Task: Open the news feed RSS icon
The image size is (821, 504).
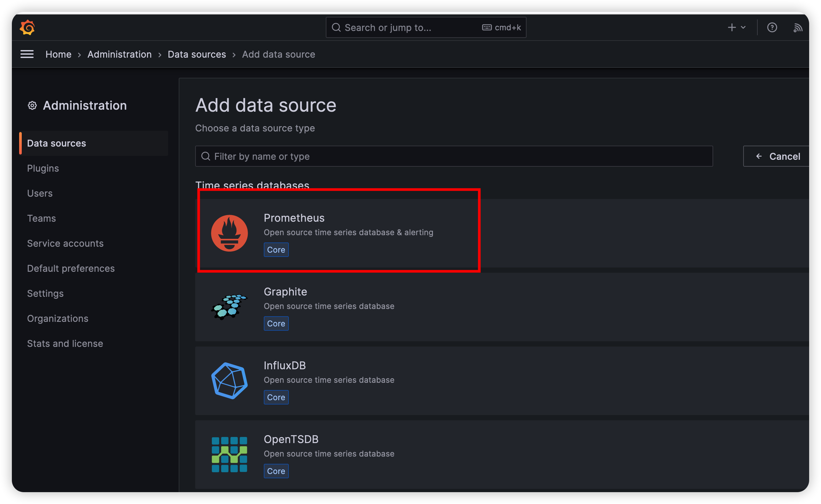Action: pos(797,27)
